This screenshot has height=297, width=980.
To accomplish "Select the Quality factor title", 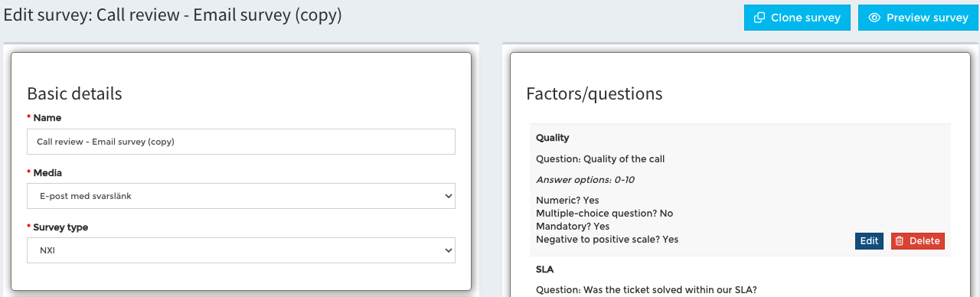I will [552, 138].
